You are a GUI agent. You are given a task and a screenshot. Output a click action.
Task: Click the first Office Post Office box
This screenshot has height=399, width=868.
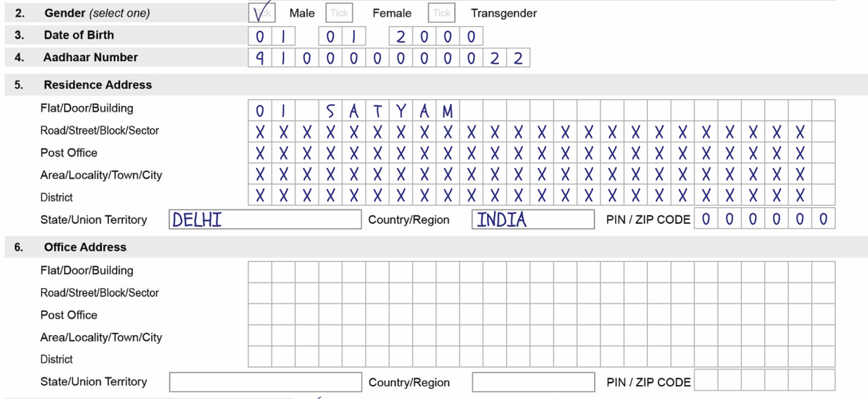click(260, 315)
